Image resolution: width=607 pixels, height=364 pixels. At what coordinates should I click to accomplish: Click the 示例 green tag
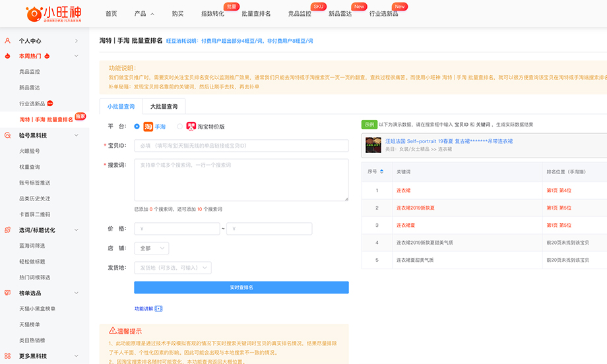[369, 125]
